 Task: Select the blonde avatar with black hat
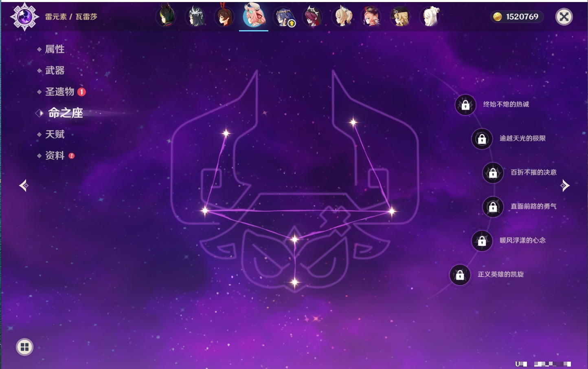400,17
